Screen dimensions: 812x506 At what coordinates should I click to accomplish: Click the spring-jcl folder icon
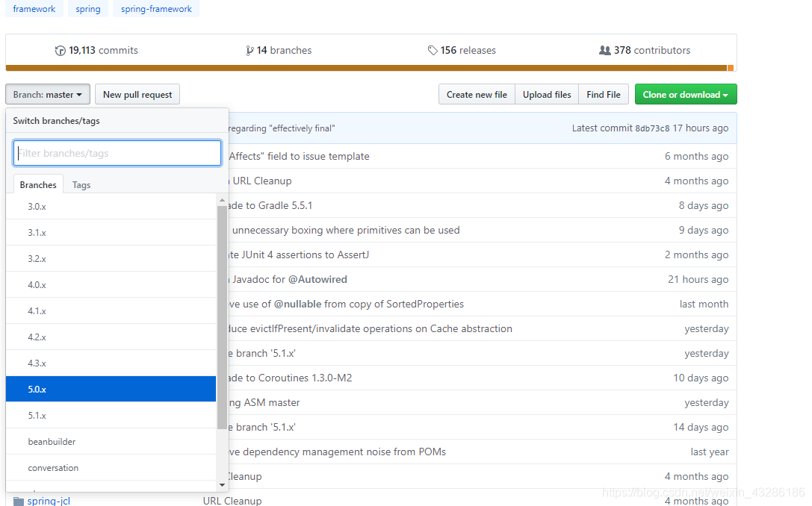(19, 501)
